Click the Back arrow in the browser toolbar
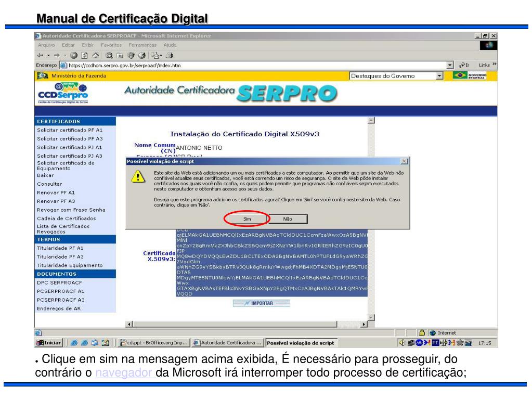Viewport: 532px width, 399px height. point(41,55)
